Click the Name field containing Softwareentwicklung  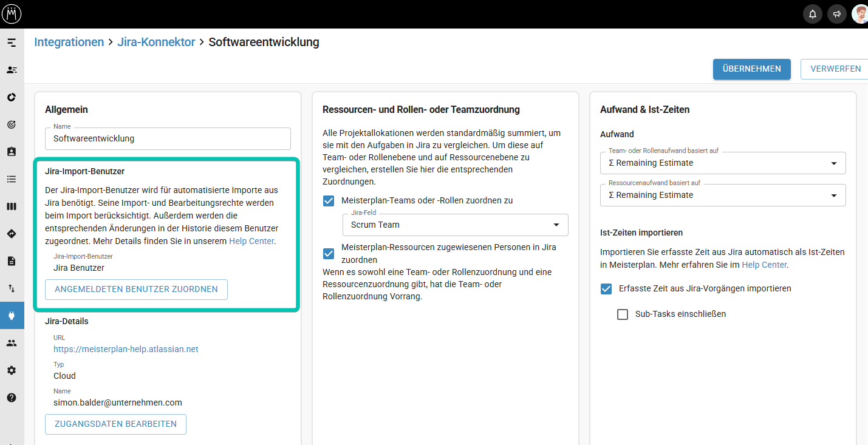pyautogui.click(x=168, y=138)
